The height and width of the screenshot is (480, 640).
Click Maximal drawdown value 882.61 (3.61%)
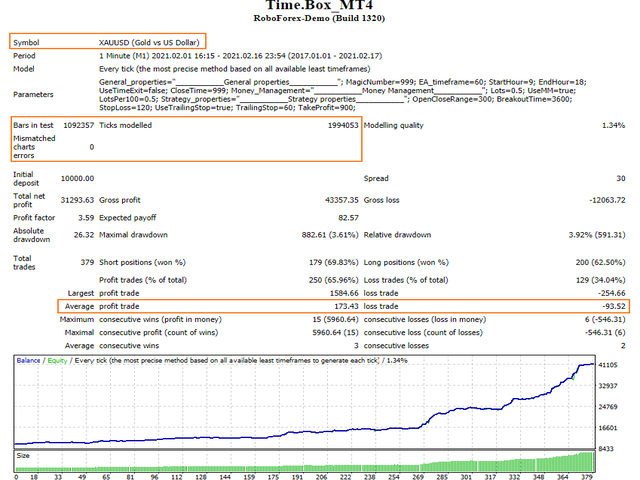[330, 235]
